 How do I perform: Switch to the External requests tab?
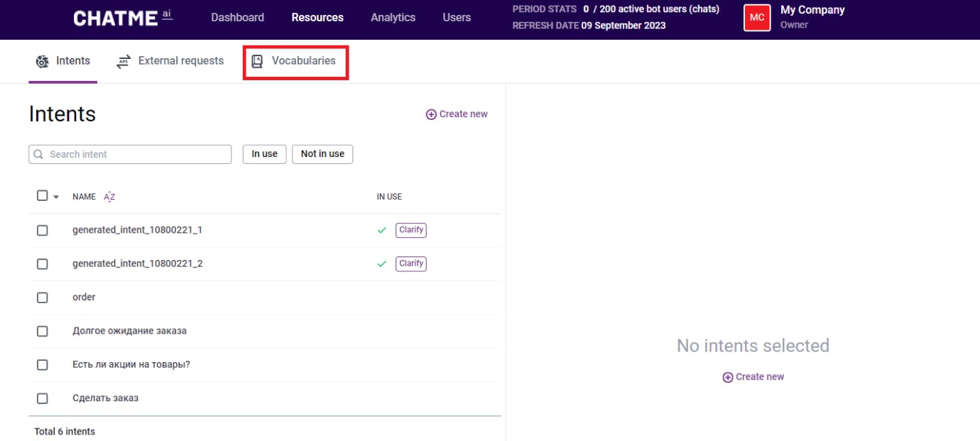tap(170, 61)
